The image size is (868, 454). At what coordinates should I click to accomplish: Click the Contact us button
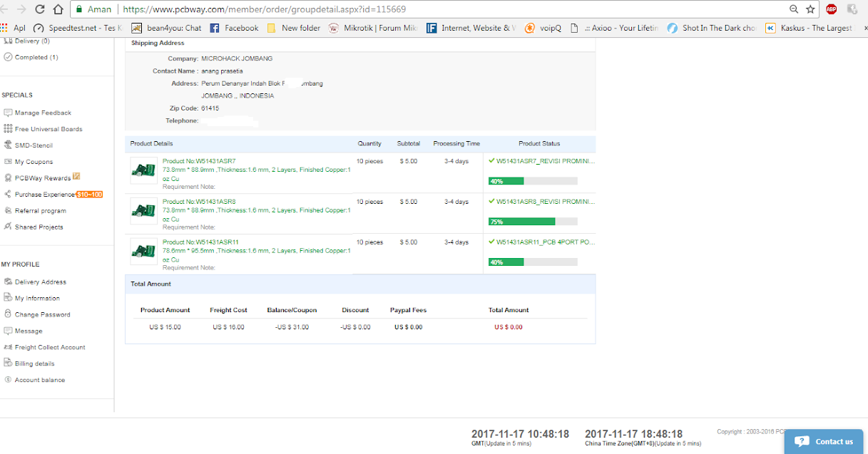coord(826,441)
